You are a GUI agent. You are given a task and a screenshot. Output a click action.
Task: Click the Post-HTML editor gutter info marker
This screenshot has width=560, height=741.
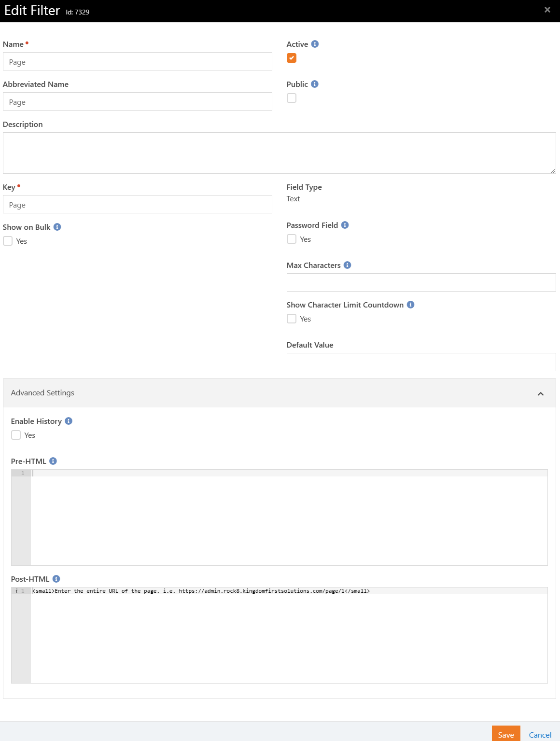[16, 591]
